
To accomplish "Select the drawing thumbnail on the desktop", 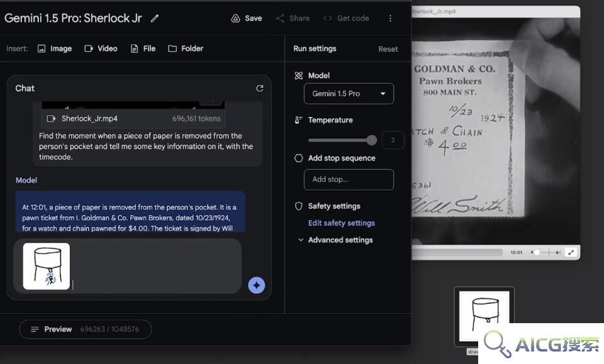I will tap(484, 316).
